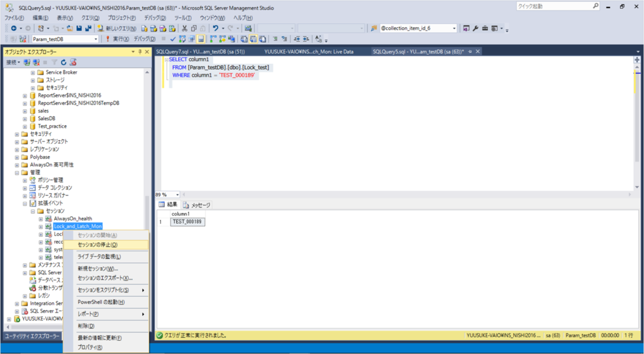
Task: Click the Cut (scissors) icon
Action: (x=184, y=28)
